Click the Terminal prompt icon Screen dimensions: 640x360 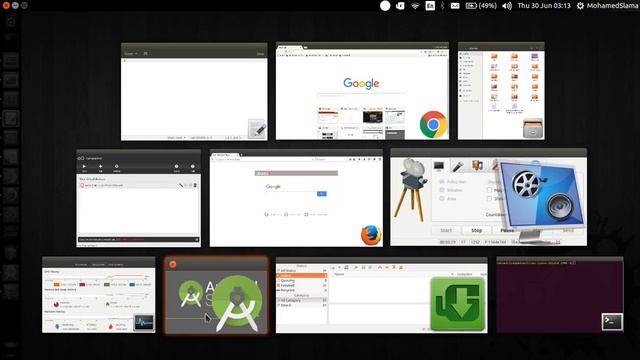tap(612, 321)
